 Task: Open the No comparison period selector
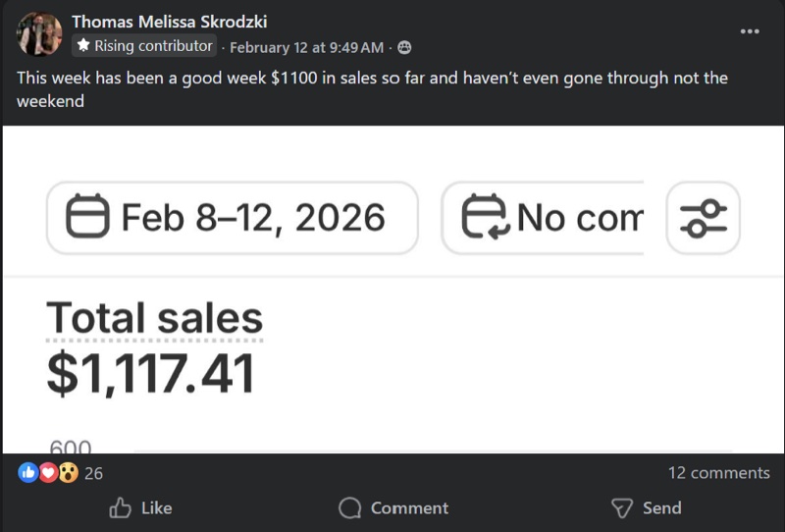tap(542, 218)
